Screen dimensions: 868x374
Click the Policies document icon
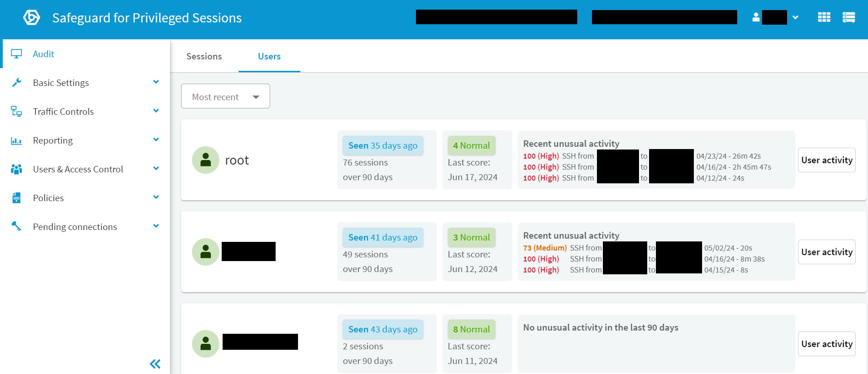16,198
